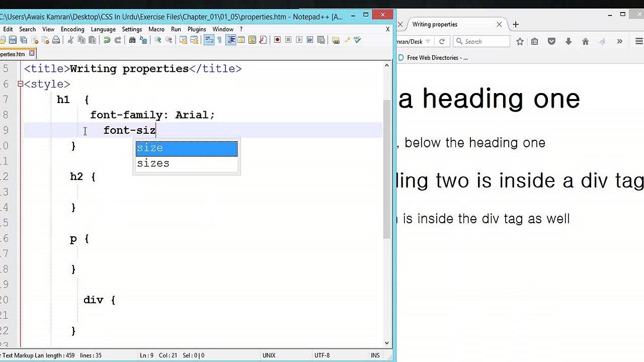This screenshot has height=362, width=644.
Task: Close the Writing properties Firefox tab
Action: (499, 24)
